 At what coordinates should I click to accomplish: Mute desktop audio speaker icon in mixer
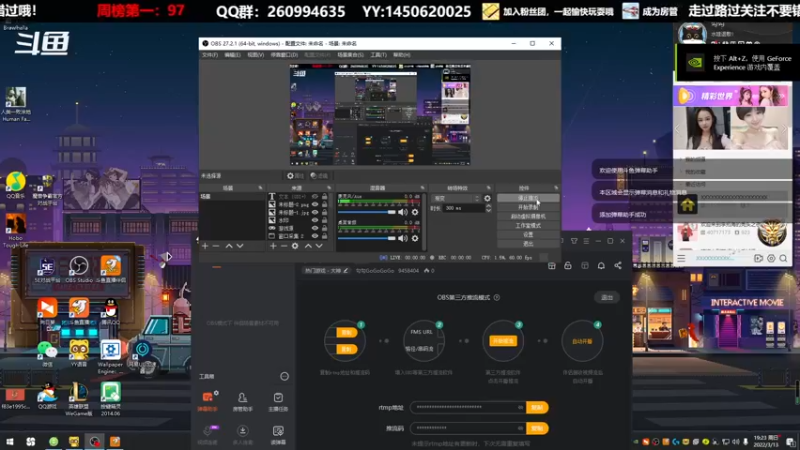coord(403,238)
